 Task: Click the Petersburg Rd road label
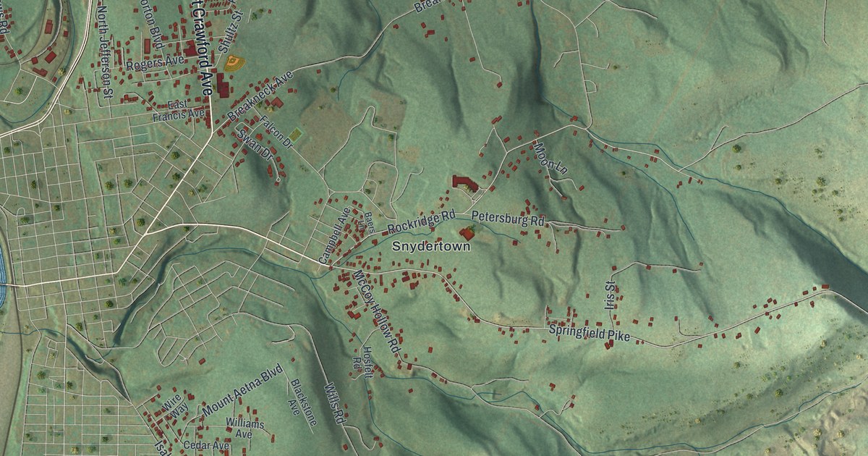pyautogui.click(x=507, y=218)
